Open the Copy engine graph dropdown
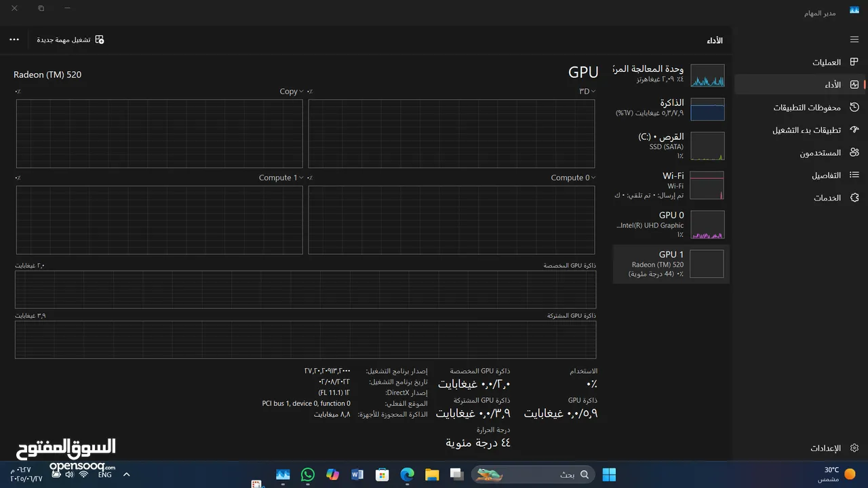The width and height of the screenshot is (868, 488). (292, 91)
